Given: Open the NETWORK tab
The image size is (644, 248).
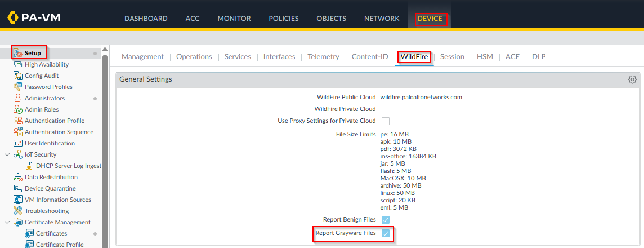Looking at the screenshot, I should (x=382, y=19).
